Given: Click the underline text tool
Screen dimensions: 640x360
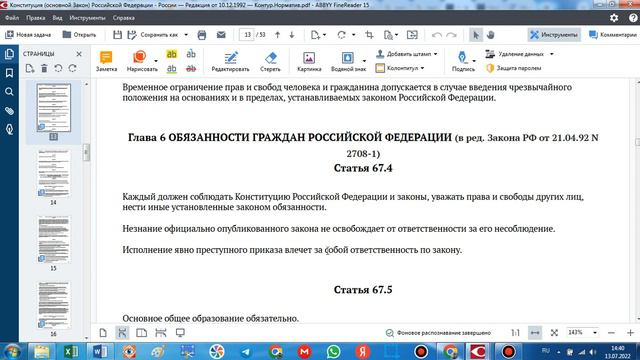Looking at the screenshot, I should (x=171, y=69).
